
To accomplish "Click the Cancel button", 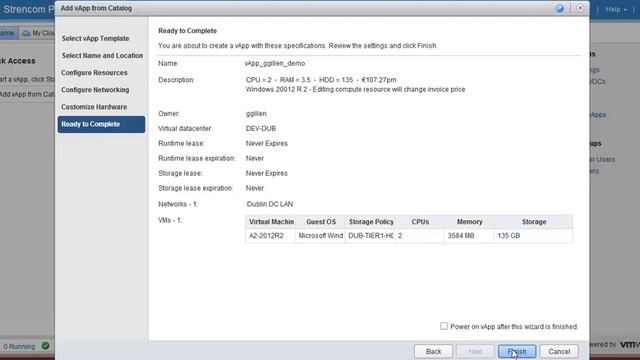I will coord(559,351).
